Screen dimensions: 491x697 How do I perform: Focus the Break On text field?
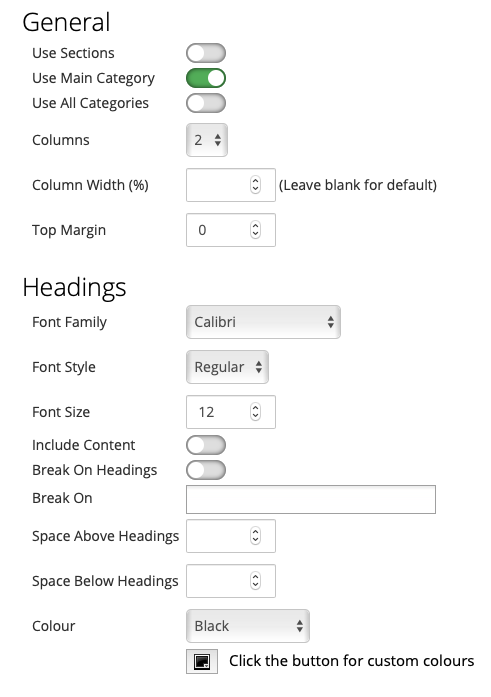coord(311,500)
